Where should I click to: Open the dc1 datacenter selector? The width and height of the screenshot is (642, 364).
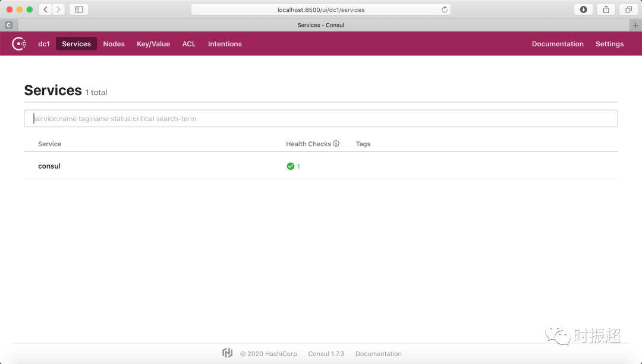click(x=44, y=44)
